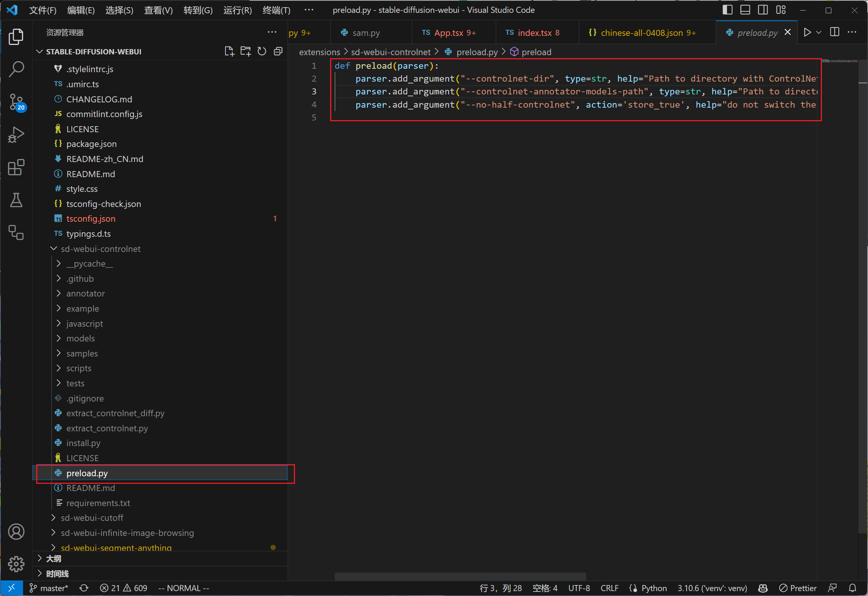Expand the annotator folder

(85, 293)
